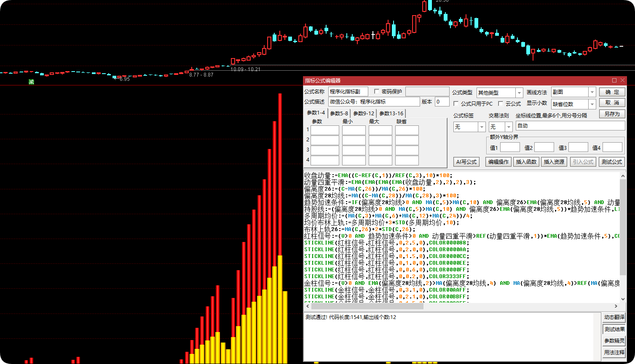Image resolution: width=635 pixels, height=364 pixels.
Task: Click the 编辑操作 button
Action: click(498, 162)
